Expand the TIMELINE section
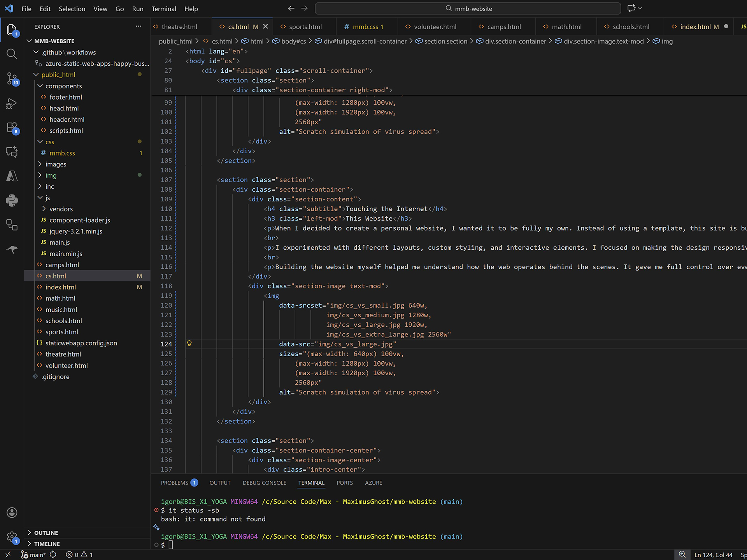 [47, 544]
